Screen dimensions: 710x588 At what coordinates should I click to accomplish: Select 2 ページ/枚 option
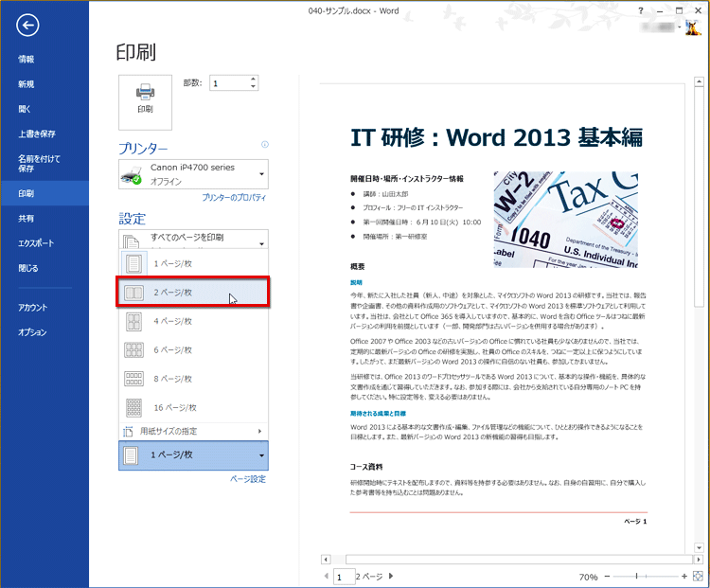[193, 293]
